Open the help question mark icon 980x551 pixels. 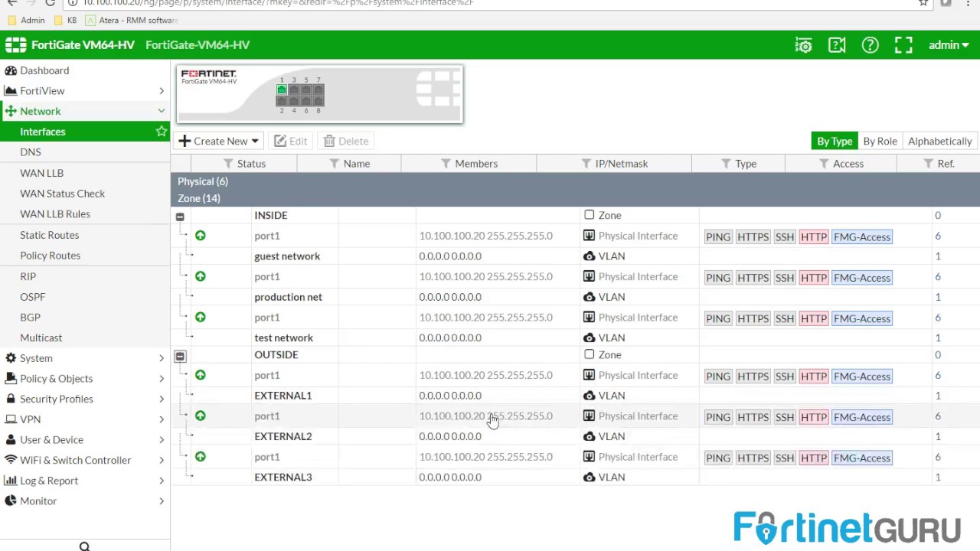[x=870, y=45]
